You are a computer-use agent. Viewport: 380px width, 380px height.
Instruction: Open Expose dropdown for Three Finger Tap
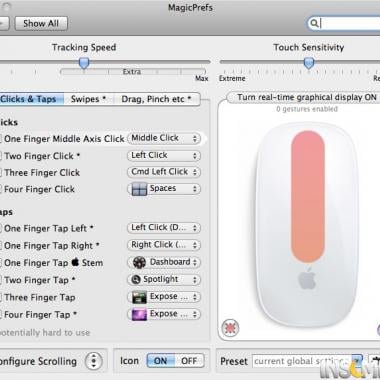coord(164,297)
